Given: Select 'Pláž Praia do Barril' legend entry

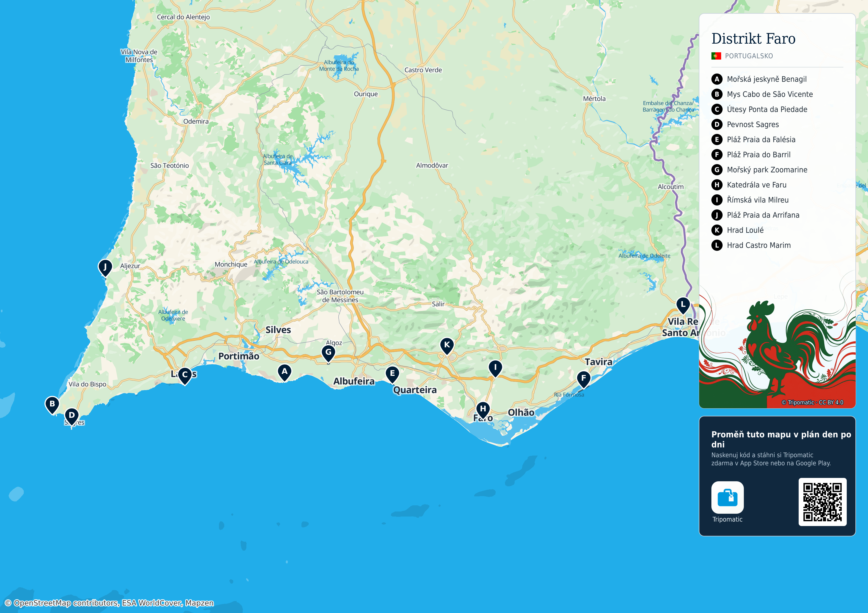Looking at the screenshot, I should click(x=759, y=155).
